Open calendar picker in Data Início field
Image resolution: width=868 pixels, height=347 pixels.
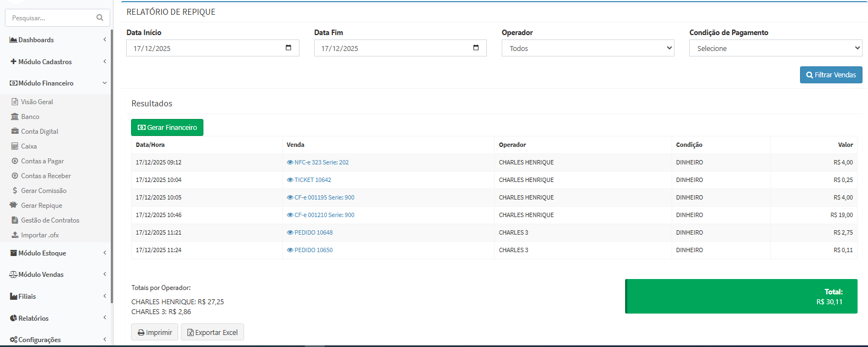pyautogui.click(x=288, y=48)
